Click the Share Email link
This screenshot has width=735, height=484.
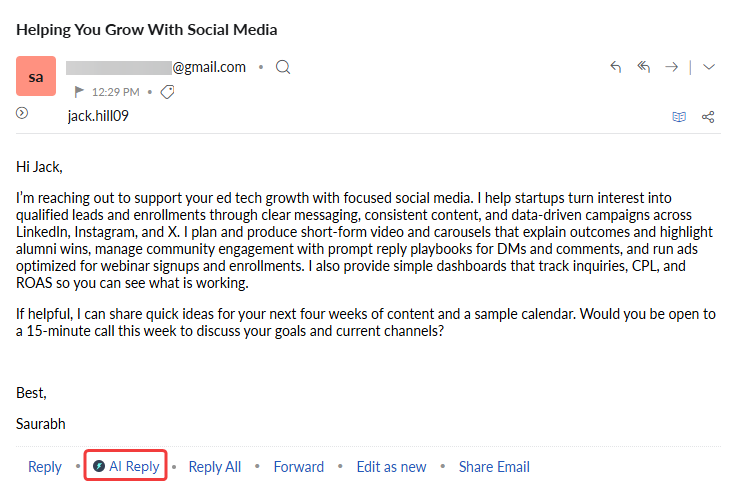[x=494, y=467]
